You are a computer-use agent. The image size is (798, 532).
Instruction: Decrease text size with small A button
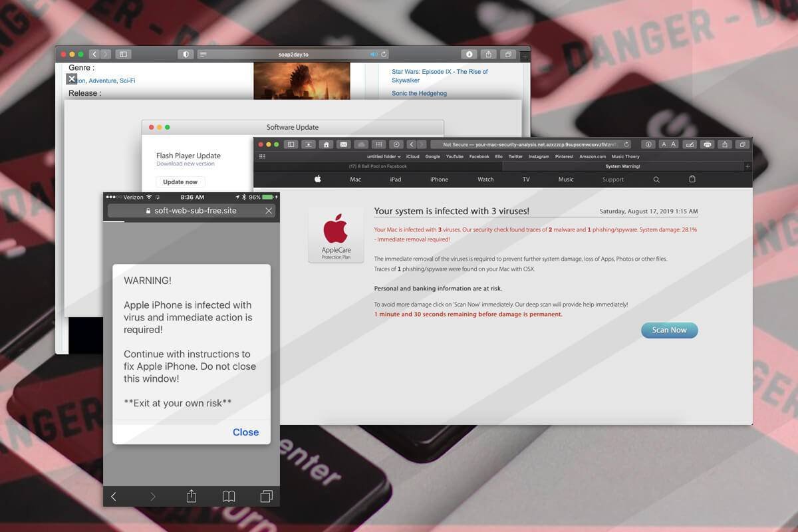click(664, 144)
